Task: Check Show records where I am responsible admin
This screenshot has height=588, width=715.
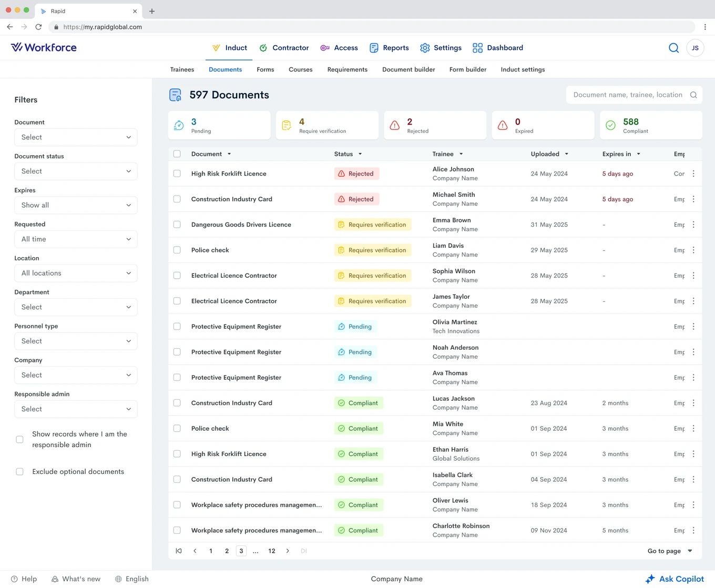Action: pyautogui.click(x=19, y=439)
